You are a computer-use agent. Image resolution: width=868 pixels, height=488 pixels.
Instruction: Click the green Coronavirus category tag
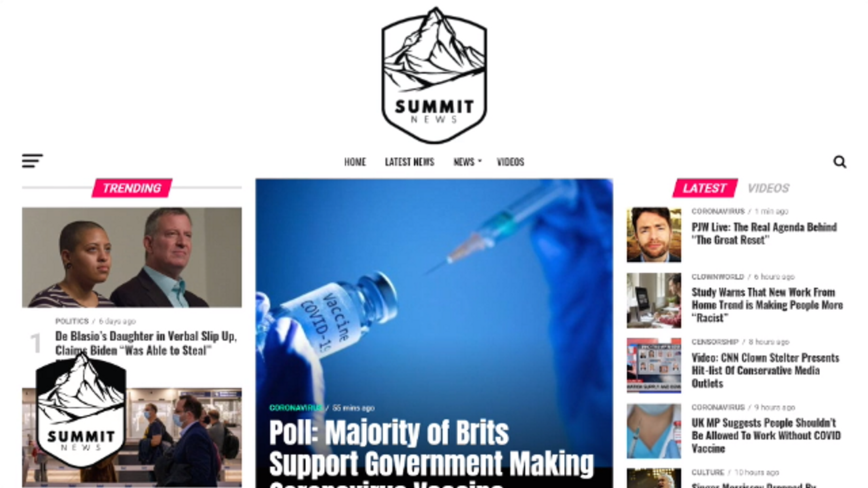tap(296, 408)
